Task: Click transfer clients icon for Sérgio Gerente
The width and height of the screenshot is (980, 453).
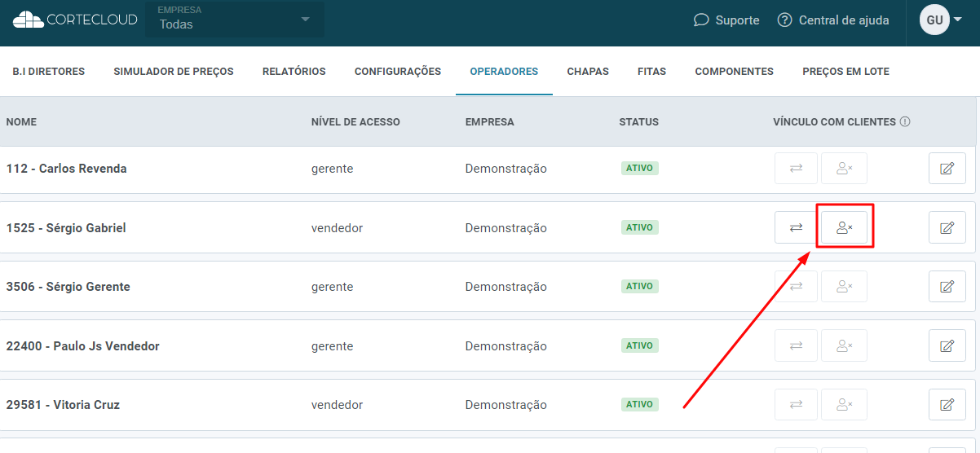Action: click(796, 286)
